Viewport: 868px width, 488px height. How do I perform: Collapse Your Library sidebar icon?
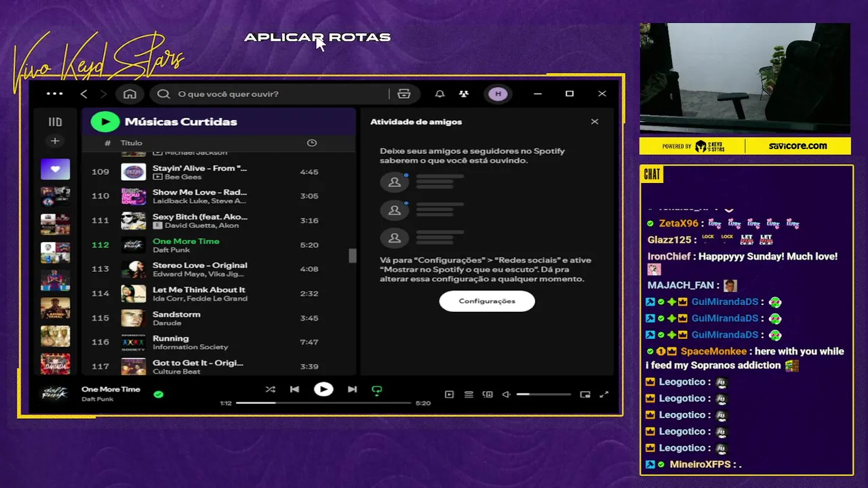point(55,122)
